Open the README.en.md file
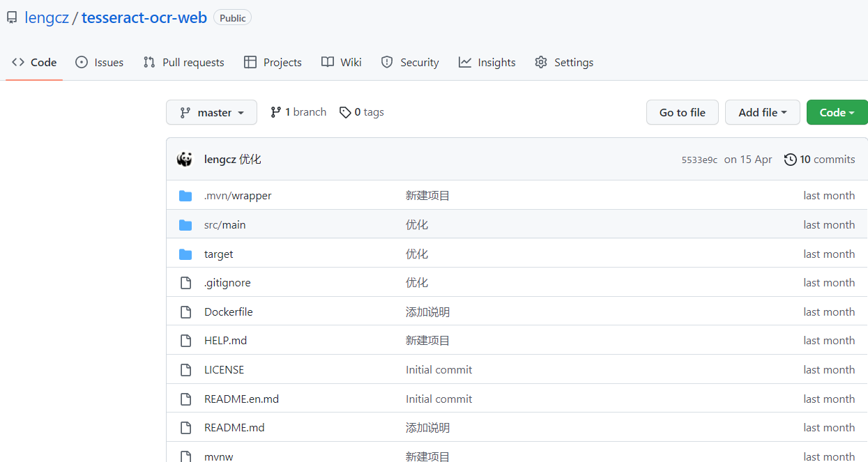This screenshot has width=868, height=462. tap(241, 399)
